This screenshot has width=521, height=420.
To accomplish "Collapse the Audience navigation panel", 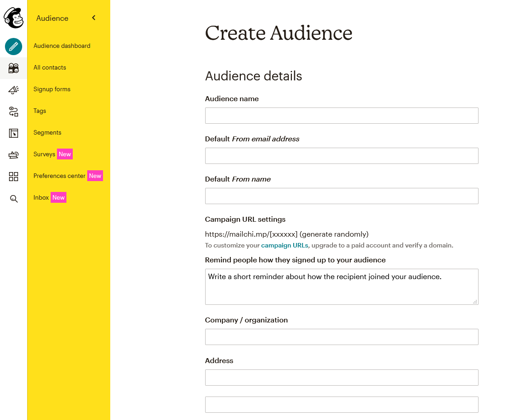I will point(94,18).
